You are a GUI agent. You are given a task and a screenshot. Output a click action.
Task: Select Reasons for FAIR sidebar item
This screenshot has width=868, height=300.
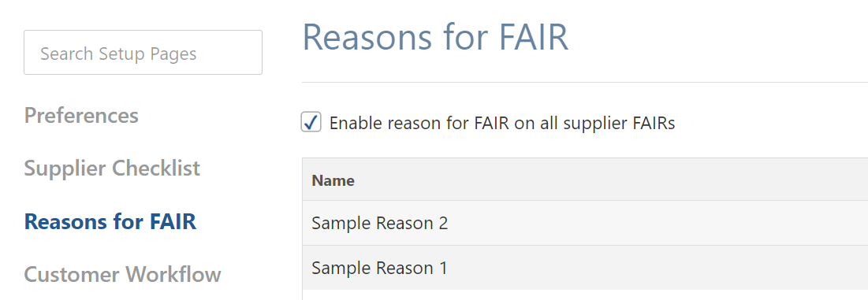point(110,221)
